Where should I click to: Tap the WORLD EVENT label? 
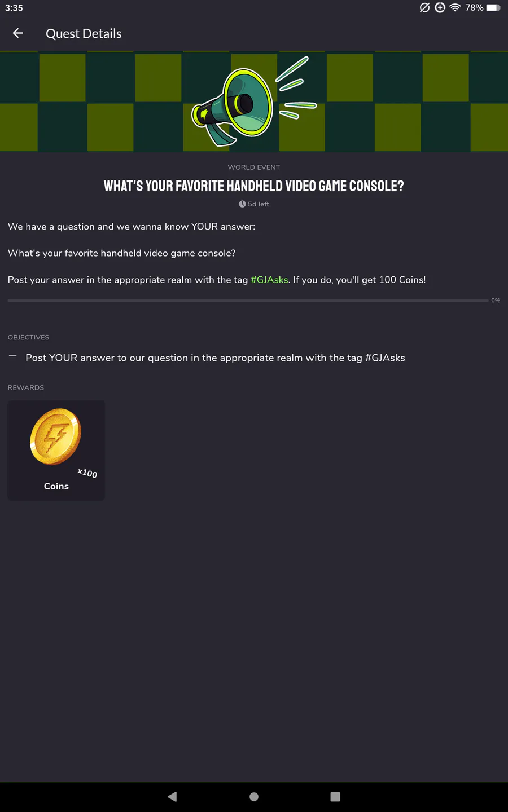[x=254, y=167]
